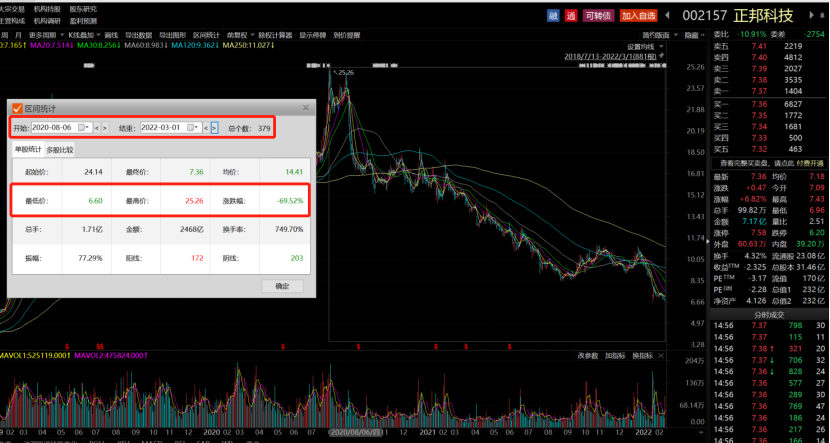Step start date forward with > arrow
Viewport: 830px width, 443px height.
click(105, 128)
